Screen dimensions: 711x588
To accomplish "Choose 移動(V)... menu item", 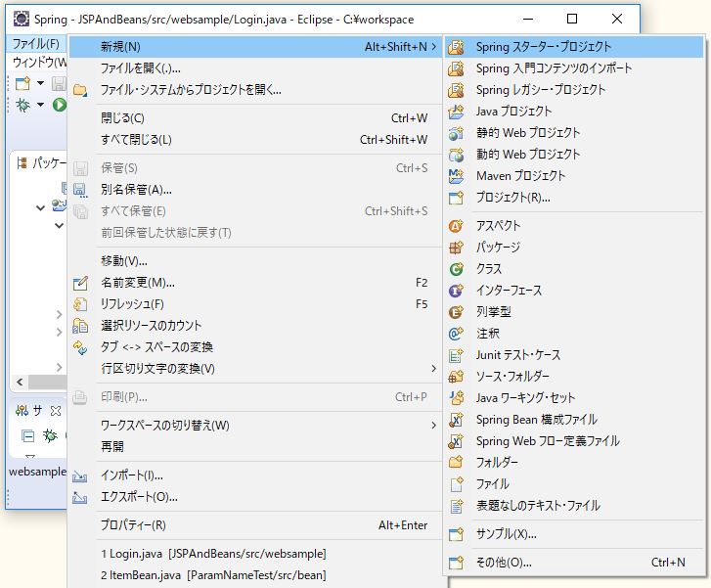I will [x=255, y=261].
